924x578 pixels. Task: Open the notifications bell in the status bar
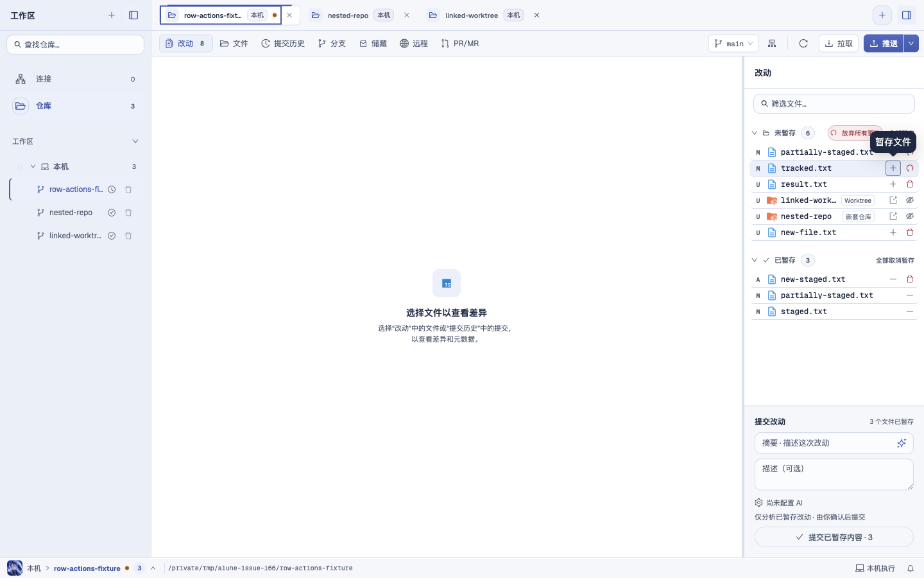911,568
